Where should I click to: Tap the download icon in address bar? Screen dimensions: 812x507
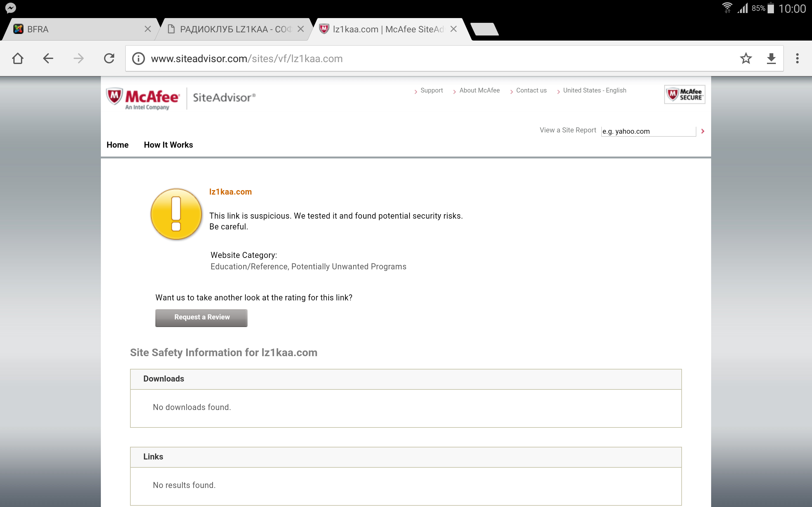pos(771,58)
